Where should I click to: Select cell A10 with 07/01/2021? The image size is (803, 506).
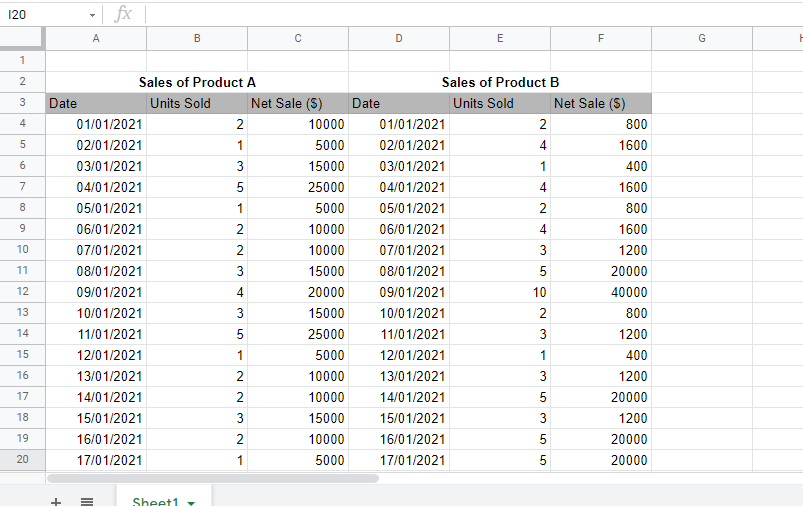(x=96, y=250)
